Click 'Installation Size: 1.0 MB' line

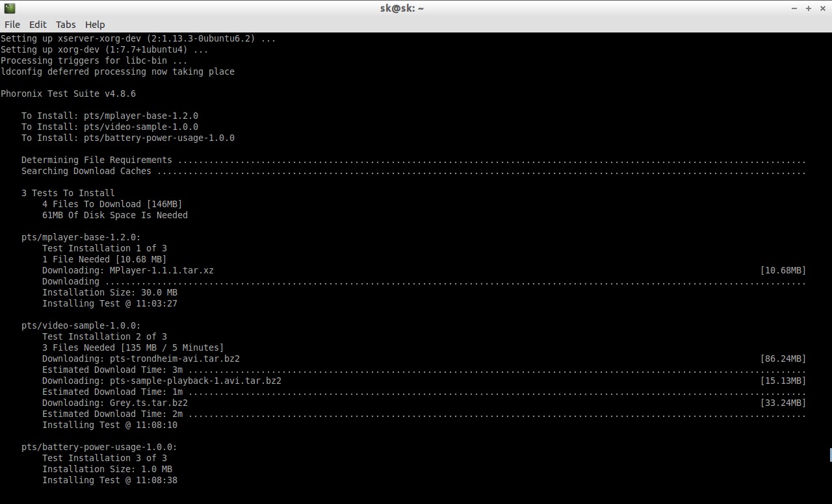tap(107, 469)
